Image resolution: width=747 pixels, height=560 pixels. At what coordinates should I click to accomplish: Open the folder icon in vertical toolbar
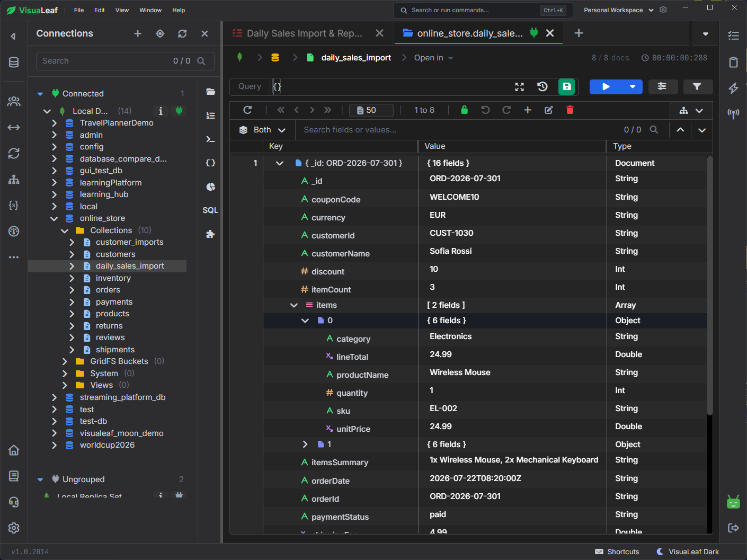(210, 92)
